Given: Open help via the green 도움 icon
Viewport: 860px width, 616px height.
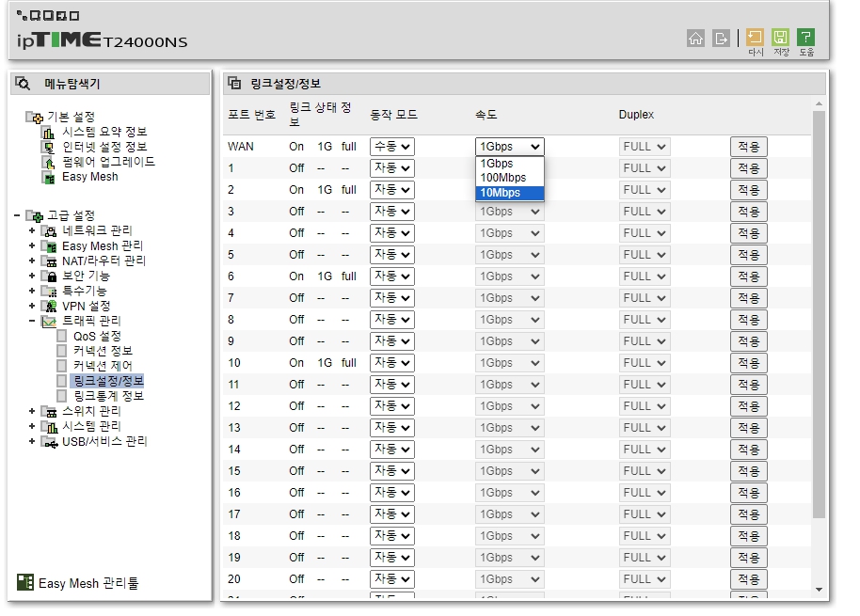Looking at the screenshot, I should click(x=805, y=36).
